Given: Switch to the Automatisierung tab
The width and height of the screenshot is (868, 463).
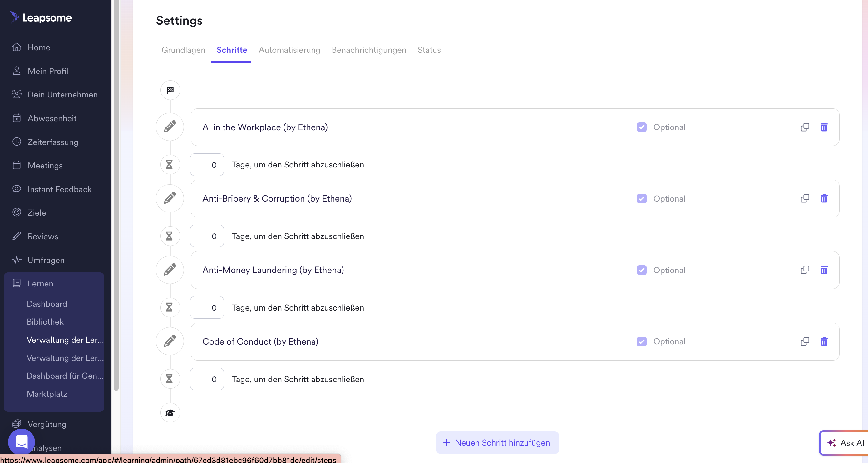Looking at the screenshot, I should 289,50.
